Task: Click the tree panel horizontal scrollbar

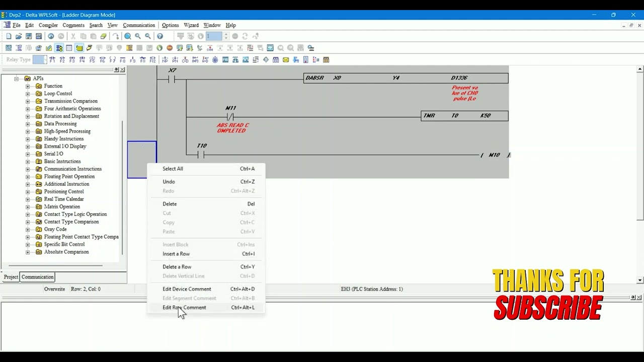Action: 55,265
